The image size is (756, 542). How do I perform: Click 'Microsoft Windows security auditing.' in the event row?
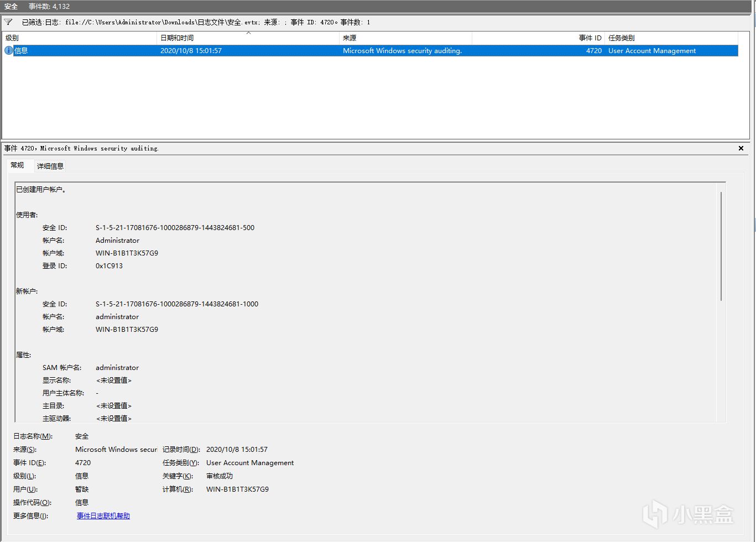click(x=402, y=51)
